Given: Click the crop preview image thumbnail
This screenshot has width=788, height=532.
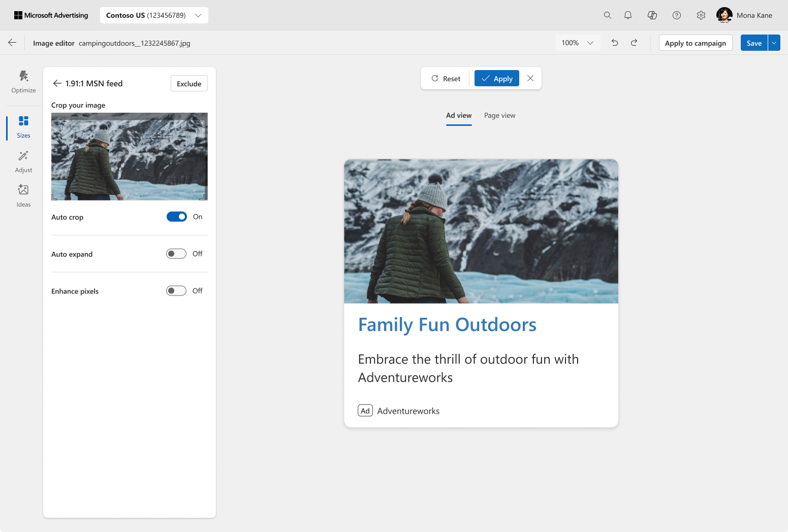Looking at the screenshot, I should tap(130, 156).
